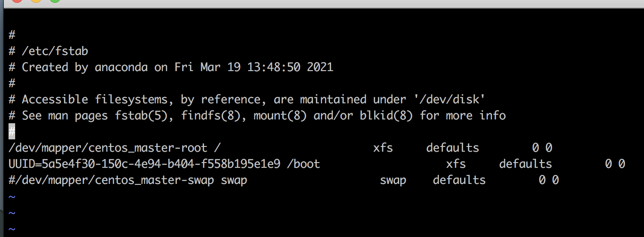644x237 pixels.
Task: Close the terminal window with red button
Action: [17, 0]
